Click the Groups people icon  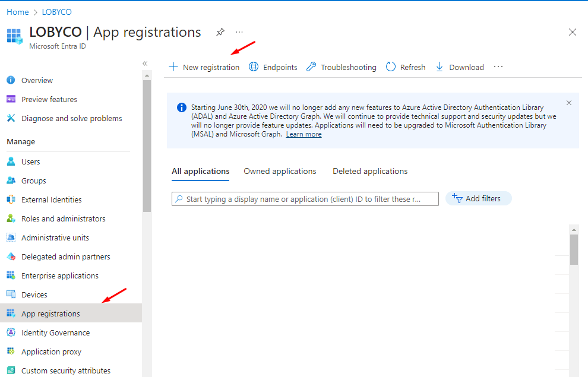11,180
